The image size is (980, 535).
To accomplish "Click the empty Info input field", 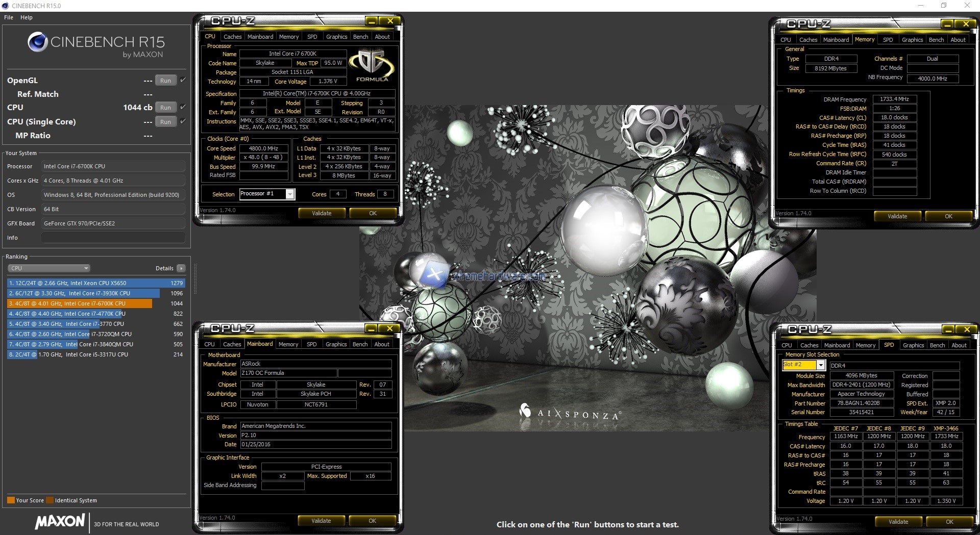I will pyautogui.click(x=113, y=238).
